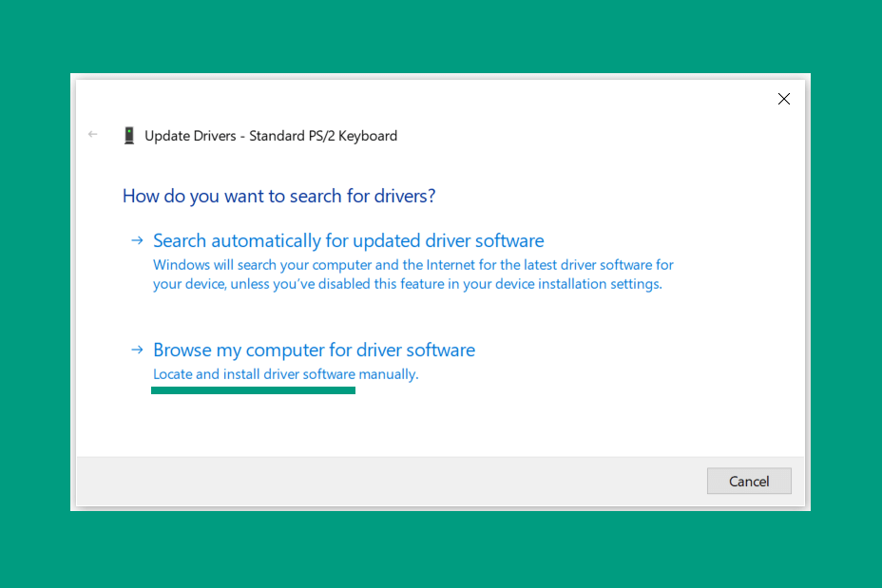
Task: Close the Update Drivers dialog with X
Action: (x=783, y=99)
